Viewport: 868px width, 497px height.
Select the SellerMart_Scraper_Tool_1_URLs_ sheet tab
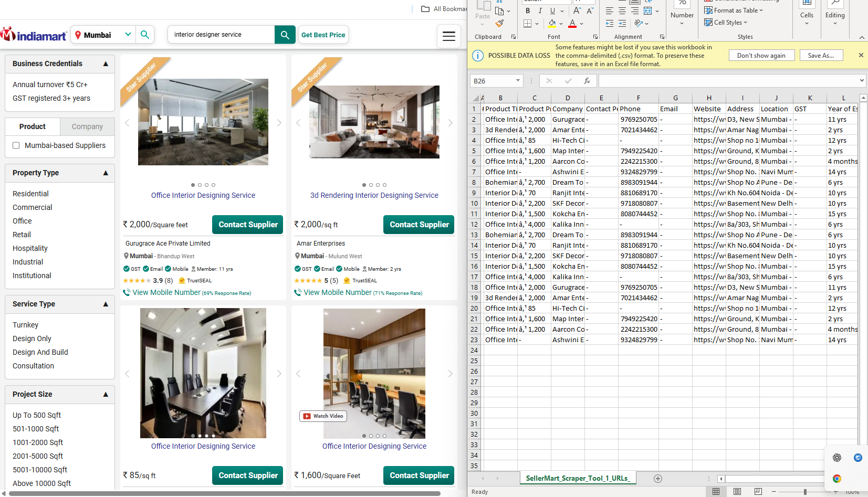[577, 478]
